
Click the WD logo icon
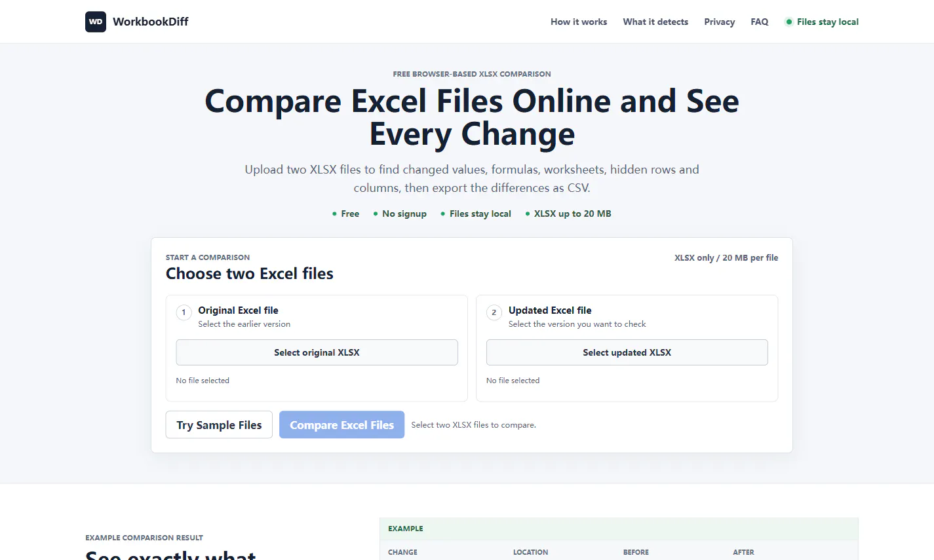(x=96, y=22)
